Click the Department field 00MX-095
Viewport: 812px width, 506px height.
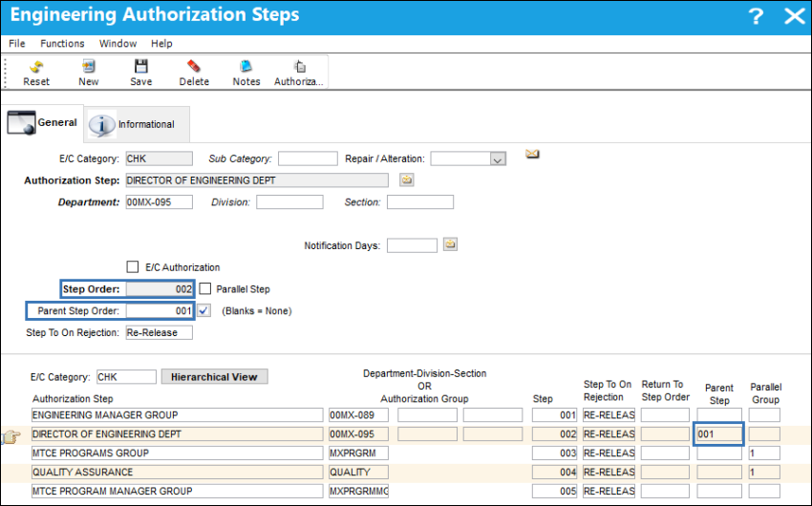click(x=159, y=201)
